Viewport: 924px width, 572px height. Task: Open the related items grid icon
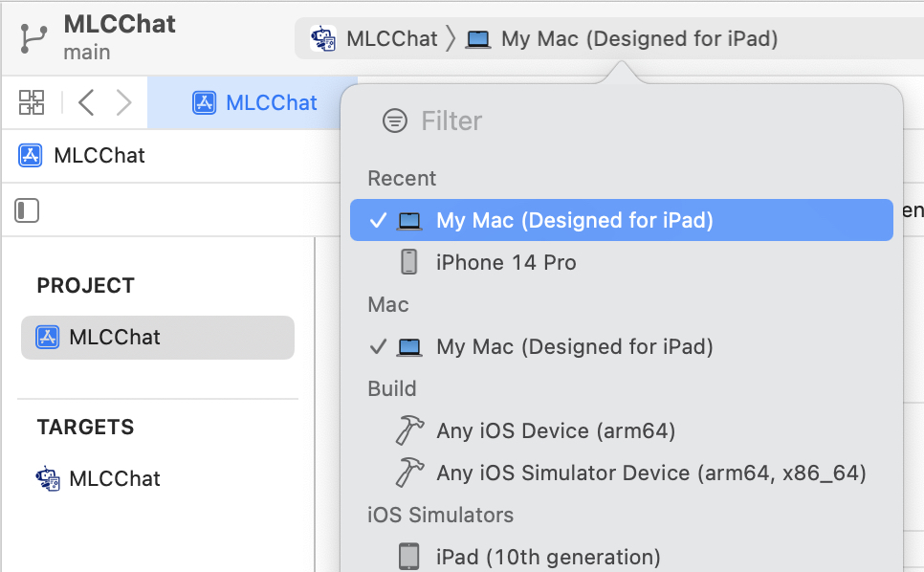pyautogui.click(x=32, y=102)
